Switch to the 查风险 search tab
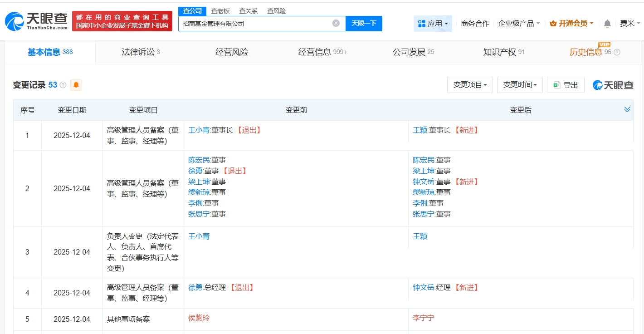 point(277,11)
